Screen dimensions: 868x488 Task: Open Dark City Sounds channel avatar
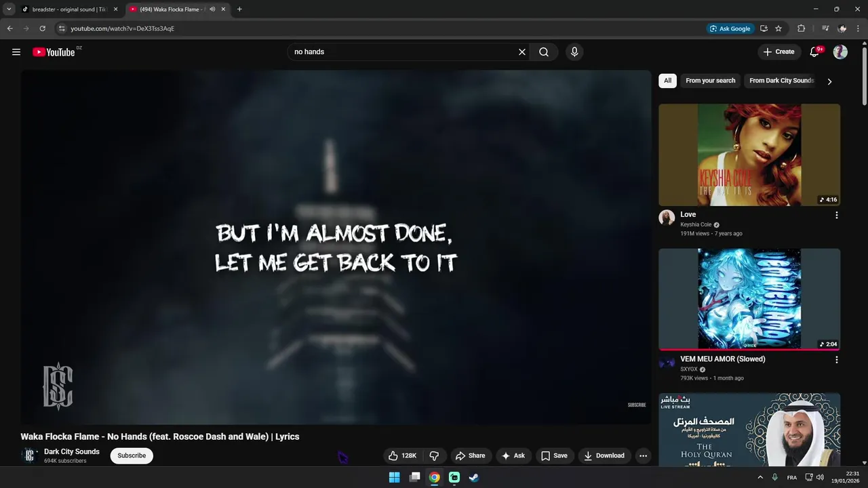pos(29,455)
